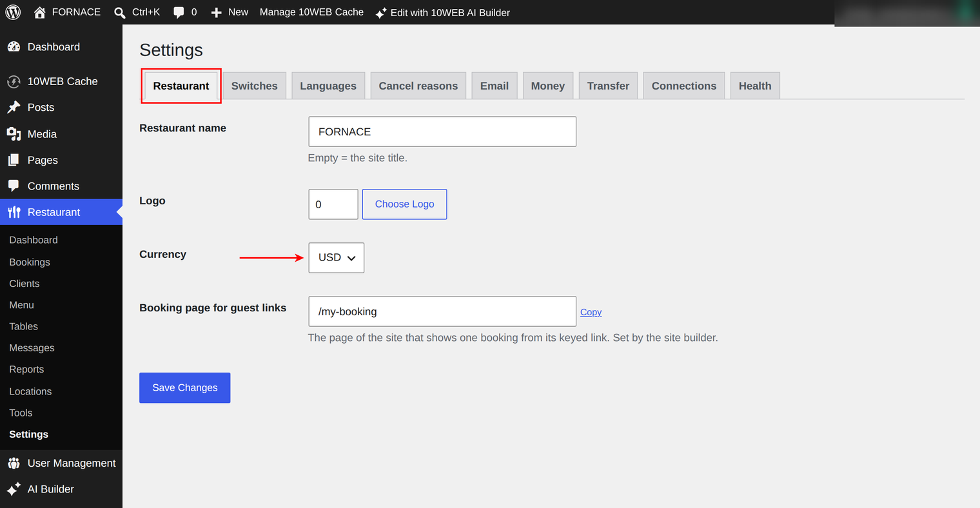Viewport: 980px width, 508px height.
Task: Select the Restaurant settings tab
Action: point(181,86)
